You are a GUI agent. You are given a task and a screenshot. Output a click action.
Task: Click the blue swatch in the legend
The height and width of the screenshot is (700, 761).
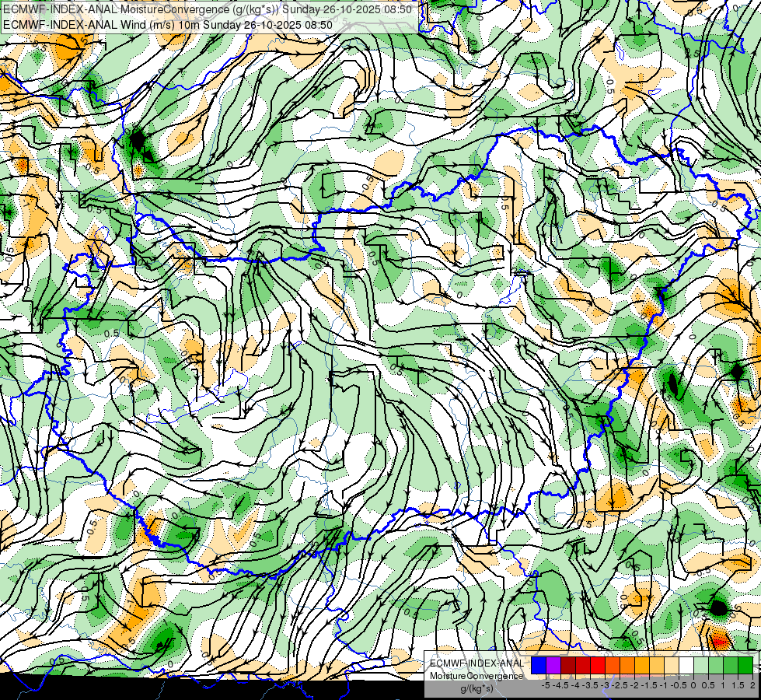pos(539,665)
